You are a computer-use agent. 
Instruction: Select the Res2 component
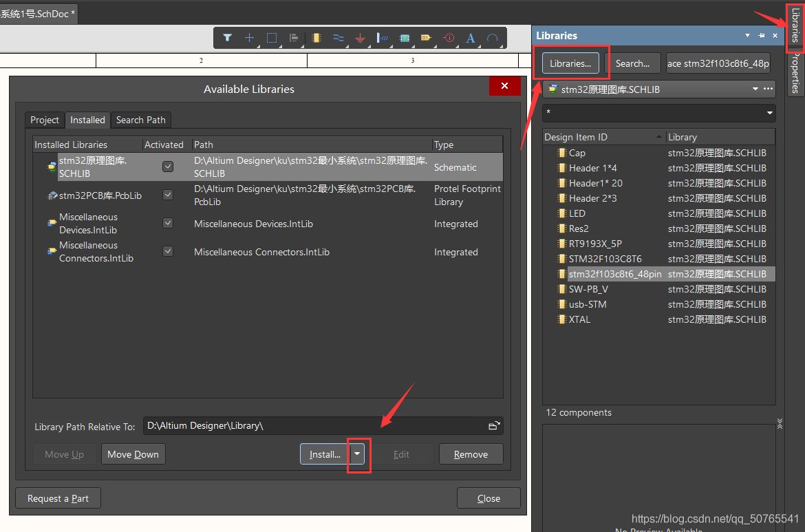click(x=659, y=228)
